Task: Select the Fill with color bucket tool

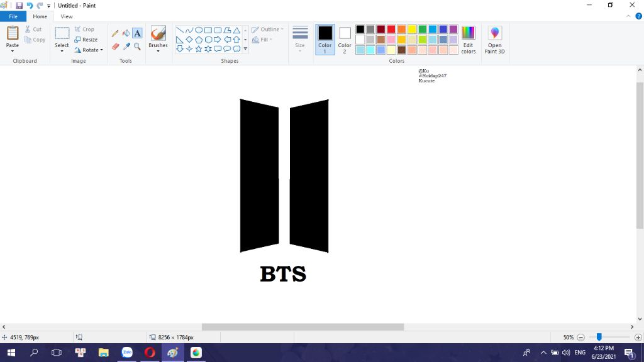Action: [x=126, y=33]
